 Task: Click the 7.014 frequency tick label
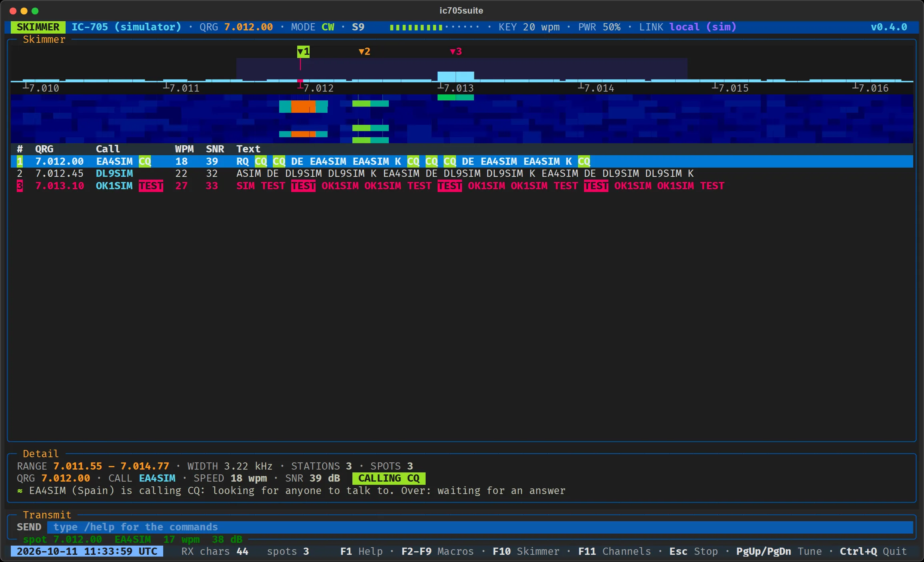tap(599, 88)
